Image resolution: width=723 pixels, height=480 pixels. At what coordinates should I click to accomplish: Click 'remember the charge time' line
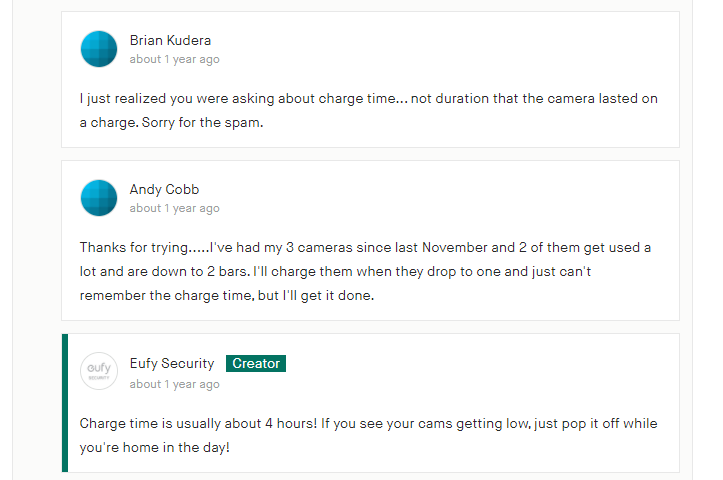227,296
